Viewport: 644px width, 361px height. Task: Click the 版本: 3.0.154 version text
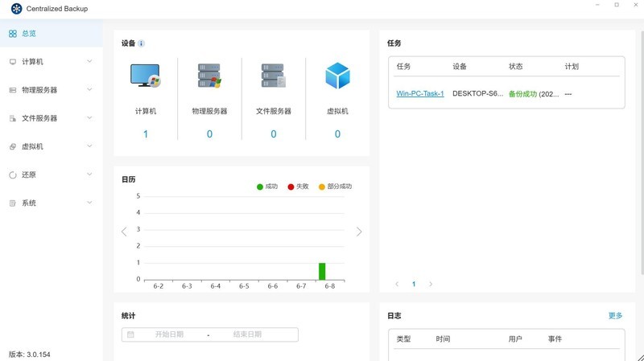pyautogui.click(x=30, y=355)
